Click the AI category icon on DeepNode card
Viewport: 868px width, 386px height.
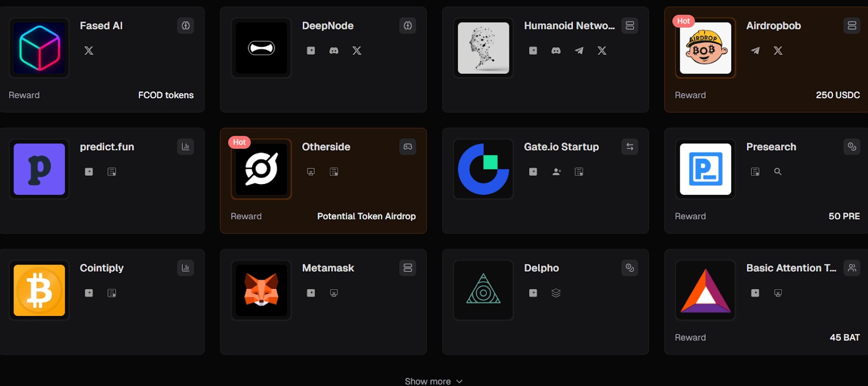tap(408, 26)
